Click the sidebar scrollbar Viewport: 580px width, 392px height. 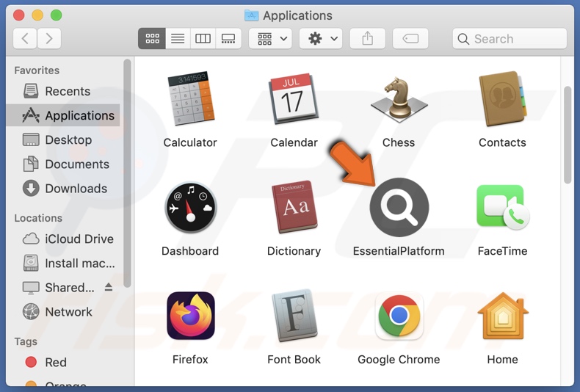(127, 173)
